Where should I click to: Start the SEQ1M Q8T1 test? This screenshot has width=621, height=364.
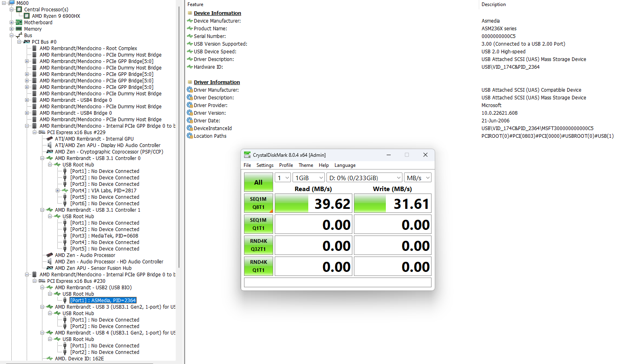click(259, 203)
